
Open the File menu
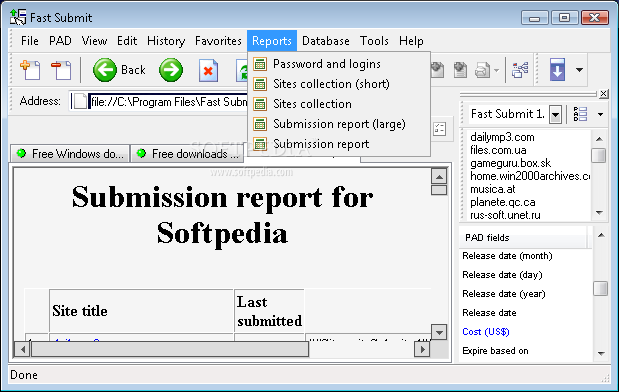coord(30,41)
